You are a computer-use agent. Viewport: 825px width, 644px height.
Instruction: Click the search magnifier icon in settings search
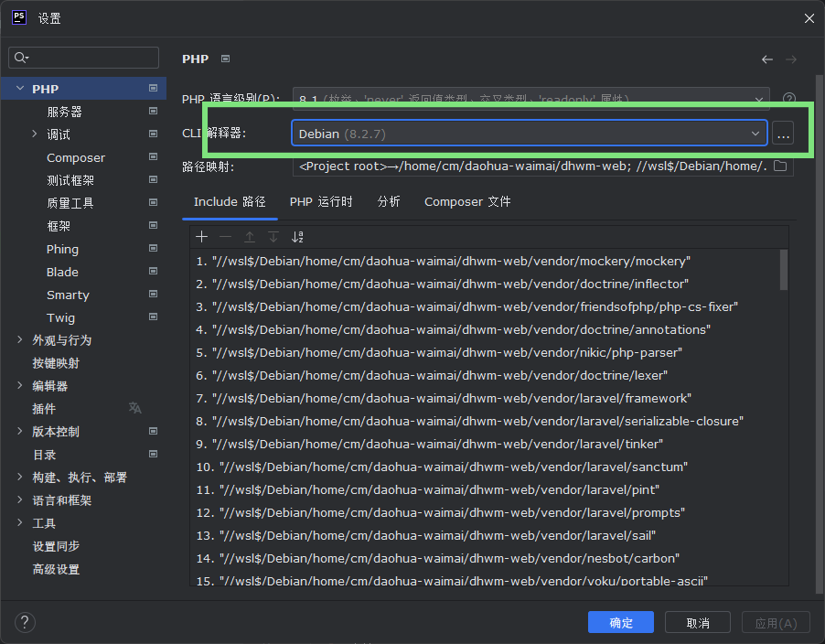tap(21, 58)
